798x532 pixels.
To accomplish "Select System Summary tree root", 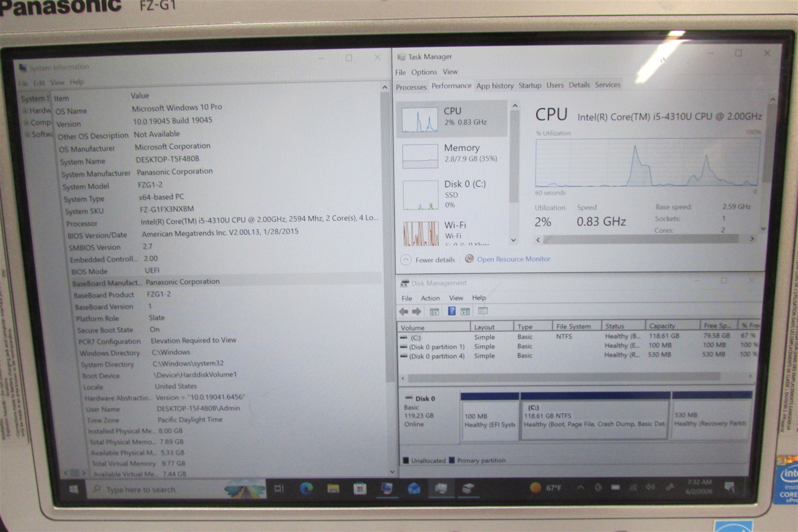I will [35, 99].
